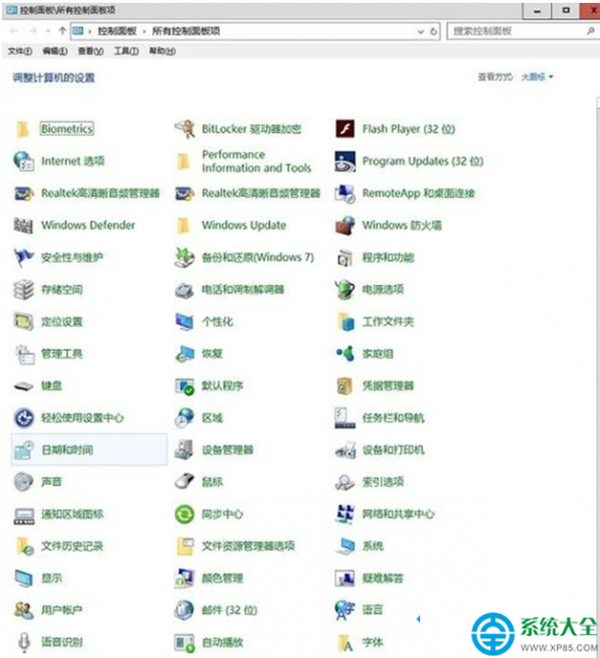Click the Windows Update link
Viewport: 600px width, 658px height.
[x=244, y=225]
